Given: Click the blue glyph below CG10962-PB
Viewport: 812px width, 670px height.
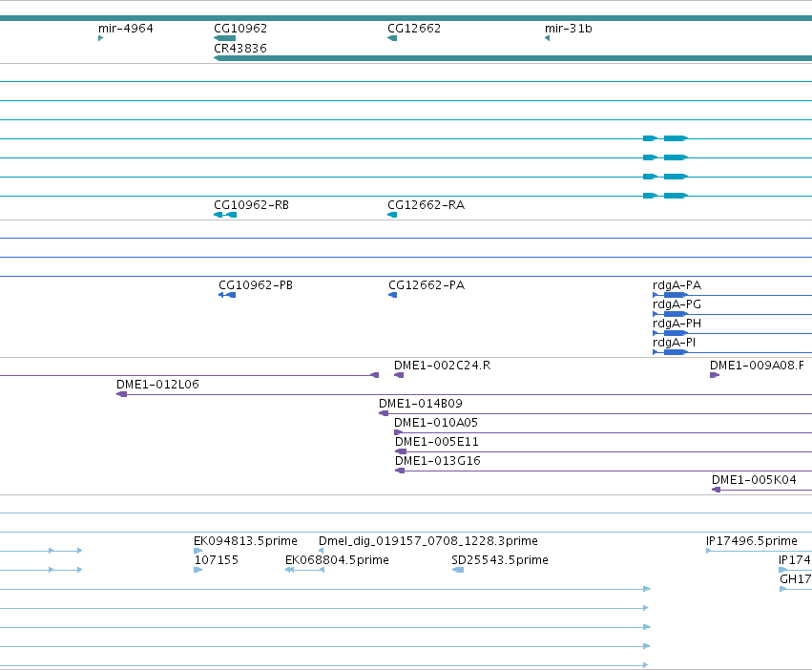Looking at the screenshot, I should point(227,295).
